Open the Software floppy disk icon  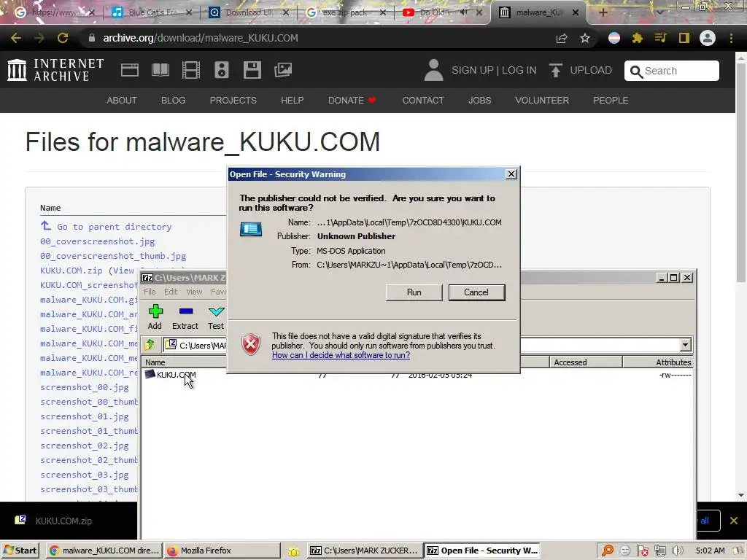(x=252, y=70)
